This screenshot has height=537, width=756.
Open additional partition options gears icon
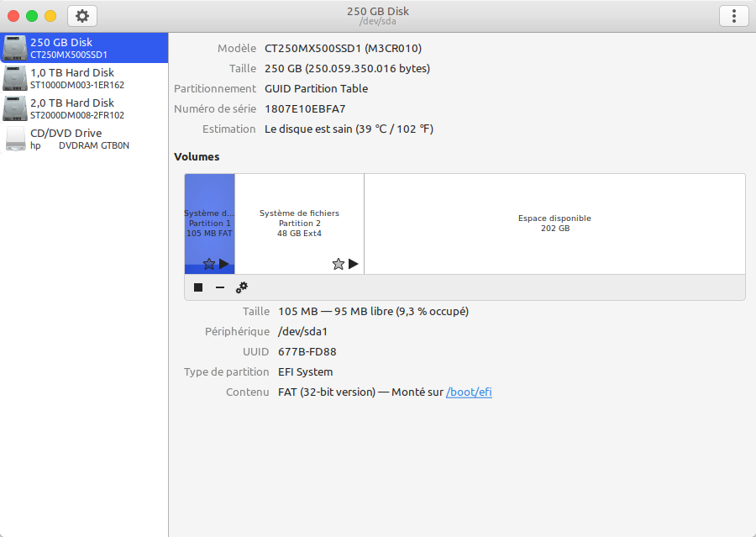242,287
